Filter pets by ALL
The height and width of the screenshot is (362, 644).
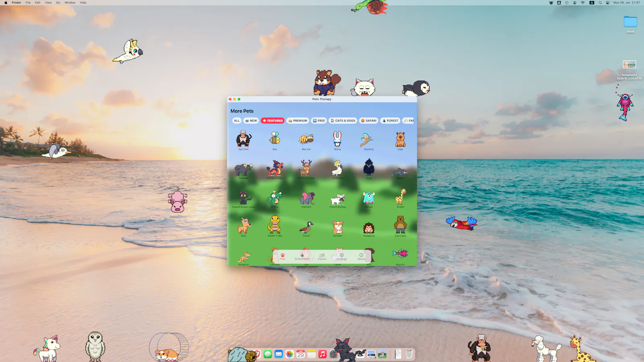click(x=237, y=121)
